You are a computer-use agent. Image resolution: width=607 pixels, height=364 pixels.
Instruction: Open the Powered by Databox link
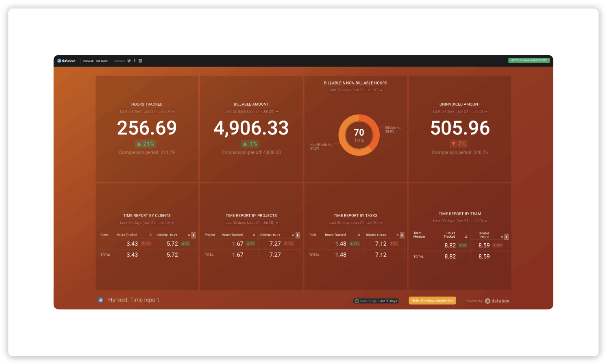point(496,301)
